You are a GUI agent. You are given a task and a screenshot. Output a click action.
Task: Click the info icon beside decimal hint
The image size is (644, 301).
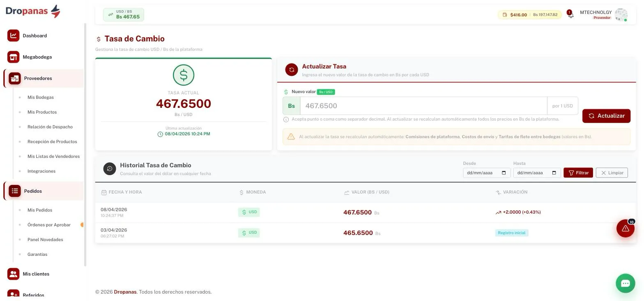tap(286, 119)
